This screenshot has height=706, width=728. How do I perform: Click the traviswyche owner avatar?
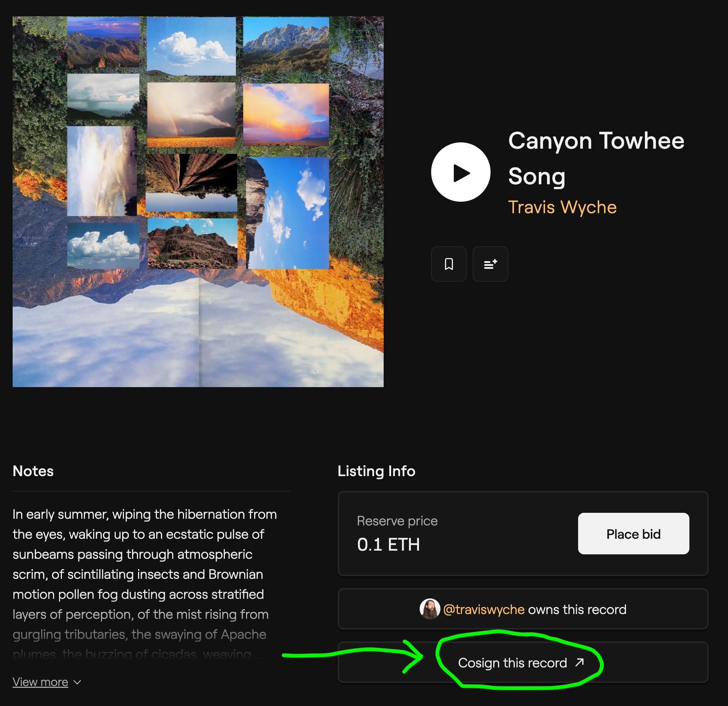430,609
